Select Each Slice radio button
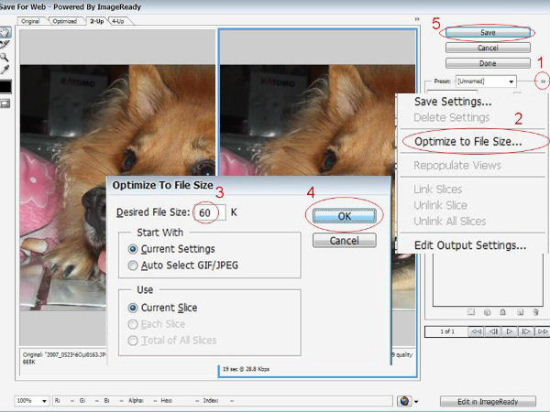Image resolution: width=550 pixels, height=412 pixels. [x=133, y=324]
